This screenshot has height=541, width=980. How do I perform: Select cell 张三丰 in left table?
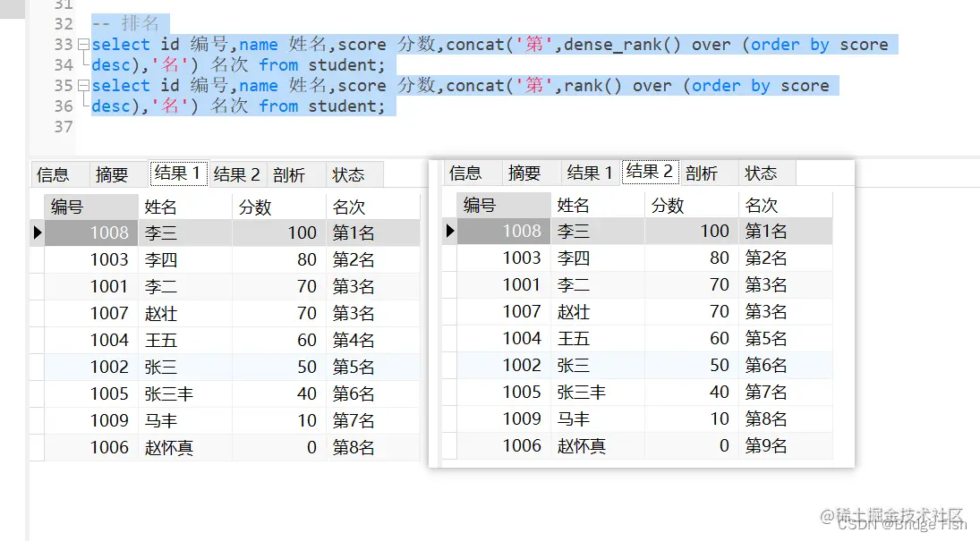point(185,393)
